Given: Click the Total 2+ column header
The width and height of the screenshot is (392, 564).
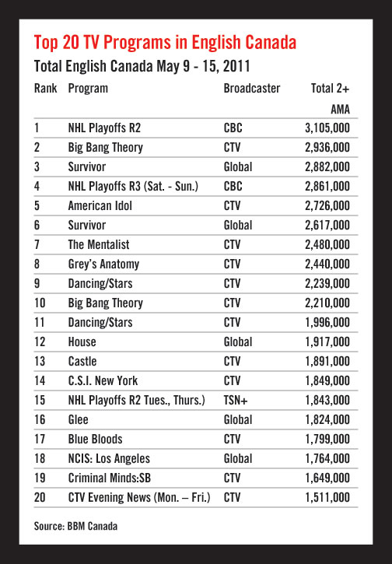Looking at the screenshot, I should tap(330, 88).
